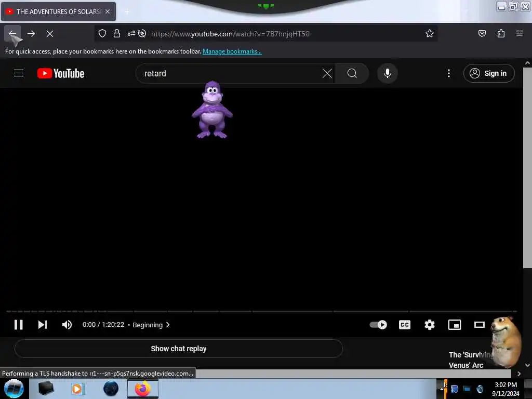This screenshot has width=532, height=399.
Task: Open the YouTube guide hamburger menu
Action: point(19,73)
